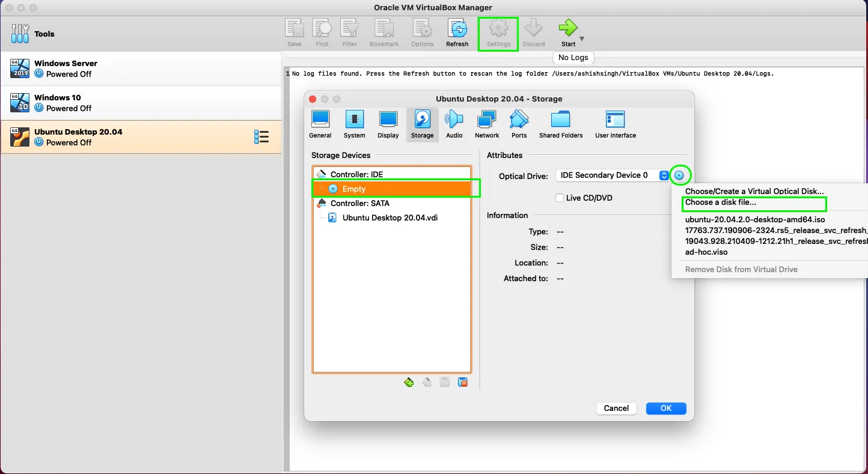Select the Ubuntu Desktop 20.04 virtual machine
Viewport: 868px width, 474px height.
point(141,137)
